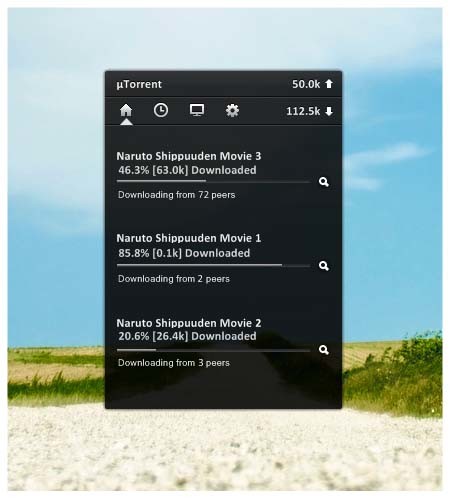Click the 'Downloading from 2 peers' status

[x=174, y=279]
